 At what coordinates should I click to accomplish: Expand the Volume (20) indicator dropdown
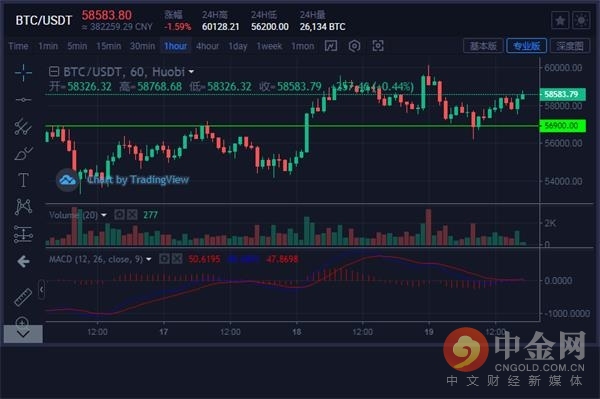104,215
